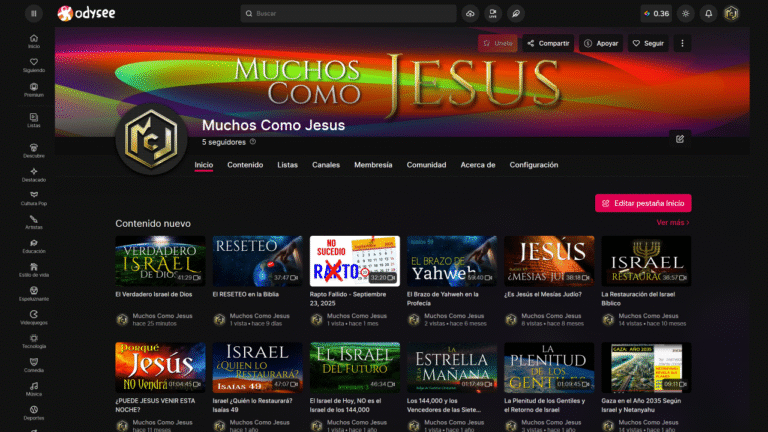768x432 pixels.
Task: Expand 'Ver más' for Contenido nuevo
Action: coord(672,223)
